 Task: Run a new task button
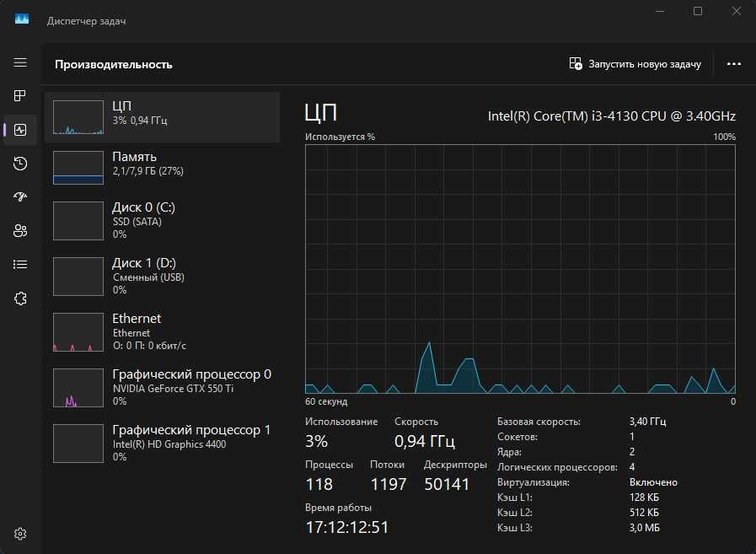[x=635, y=64]
